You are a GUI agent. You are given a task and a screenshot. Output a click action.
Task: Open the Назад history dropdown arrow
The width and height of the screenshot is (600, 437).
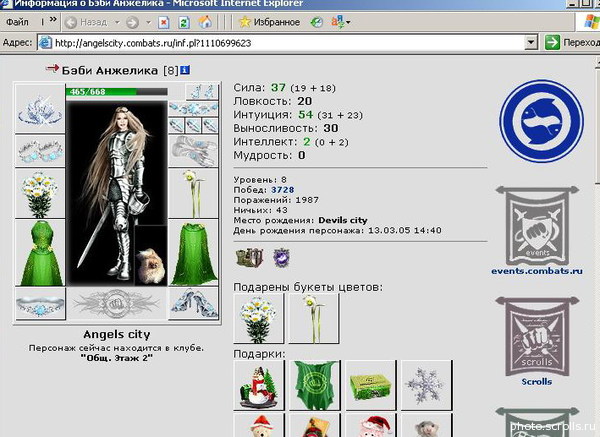117,22
